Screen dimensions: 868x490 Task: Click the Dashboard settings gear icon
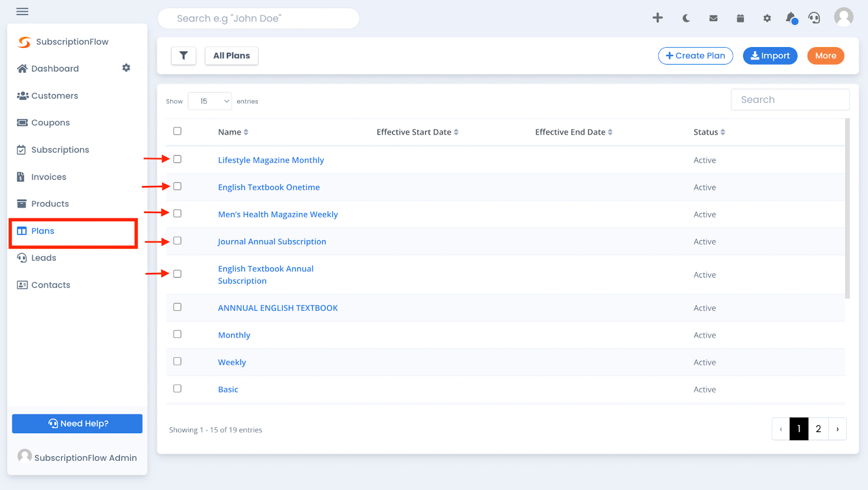(x=126, y=68)
